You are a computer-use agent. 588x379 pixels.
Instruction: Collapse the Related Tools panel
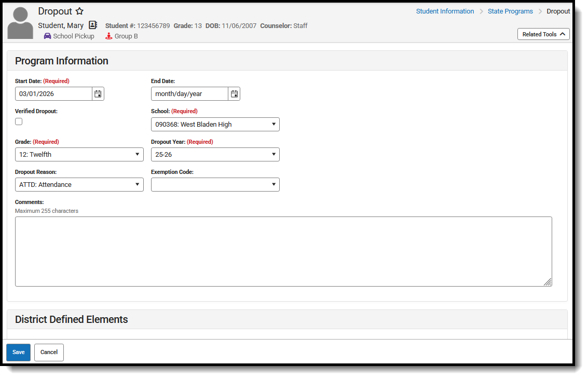click(543, 34)
